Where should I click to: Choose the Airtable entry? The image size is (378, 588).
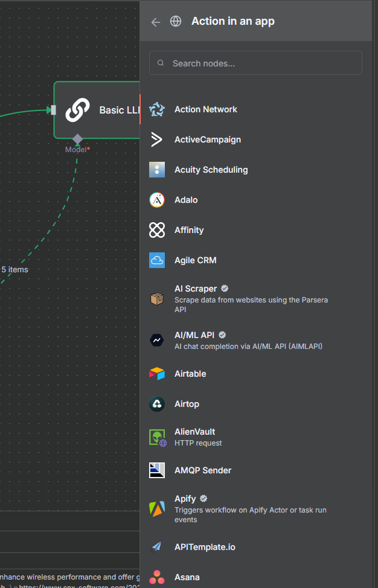point(255,374)
